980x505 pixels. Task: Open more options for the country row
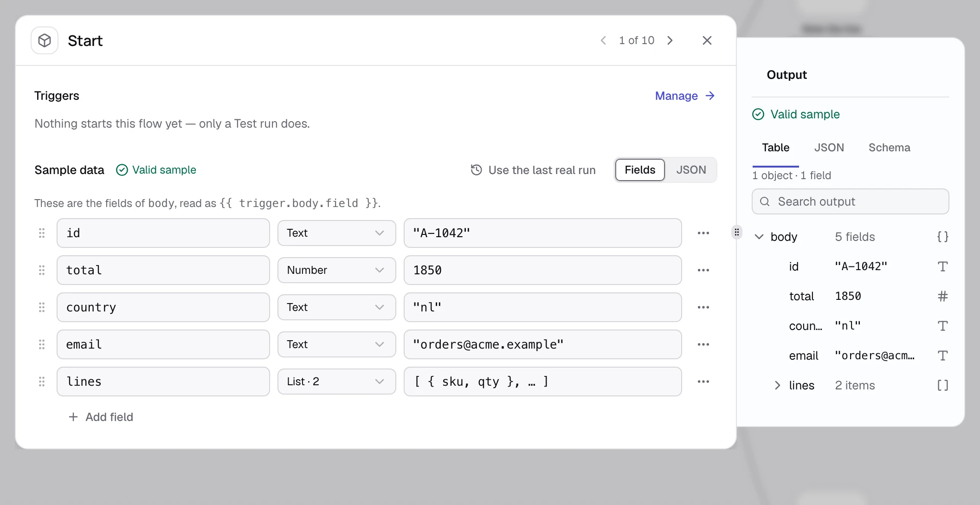tap(703, 307)
